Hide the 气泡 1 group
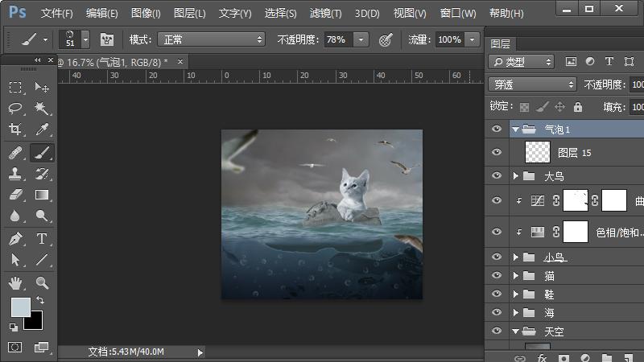The image size is (644, 362). pyautogui.click(x=497, y=129)
